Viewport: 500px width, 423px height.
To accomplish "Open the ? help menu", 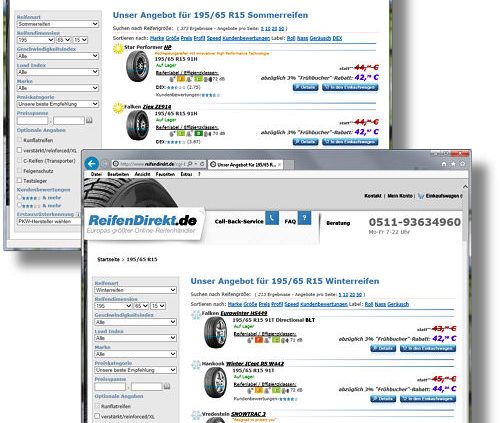I will [x=199, y=174].
